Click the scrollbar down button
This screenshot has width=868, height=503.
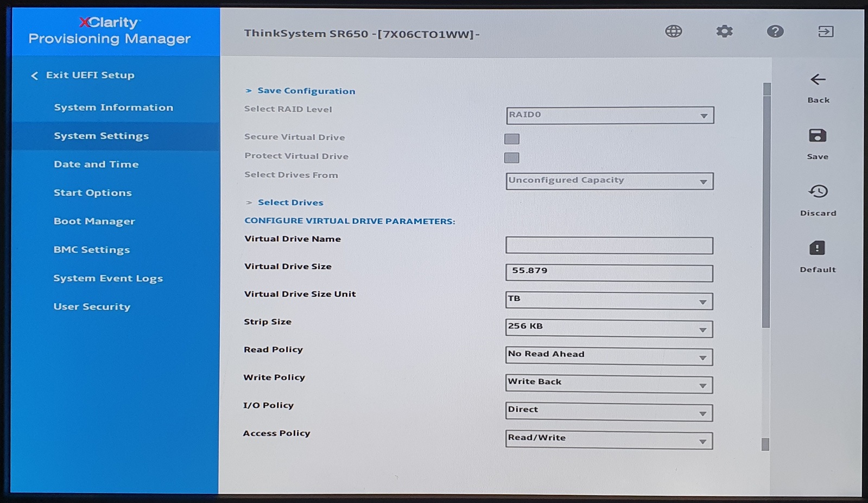pos(765,444)
